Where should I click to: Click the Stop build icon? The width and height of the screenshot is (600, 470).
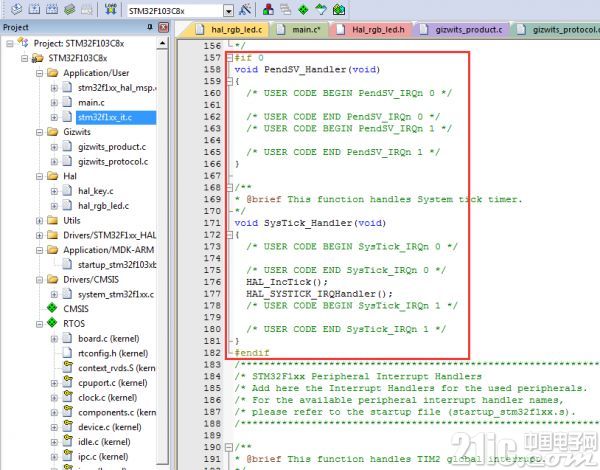click(86, 9)
